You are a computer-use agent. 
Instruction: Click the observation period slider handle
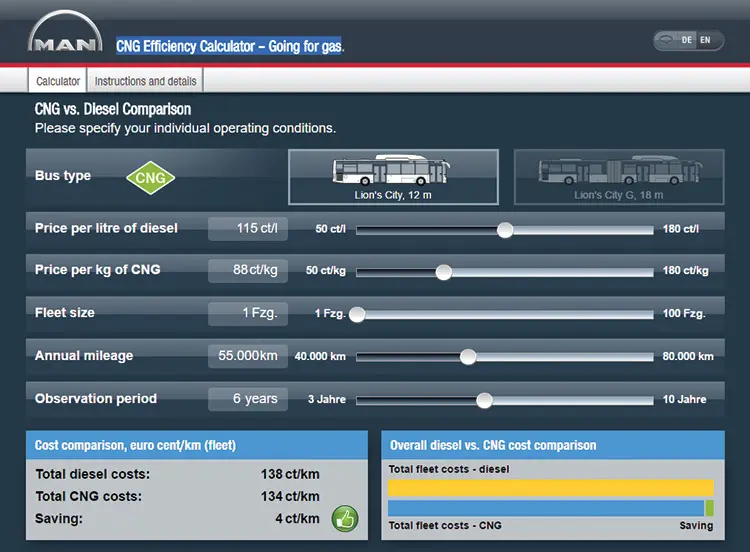[x=485, y=400]
